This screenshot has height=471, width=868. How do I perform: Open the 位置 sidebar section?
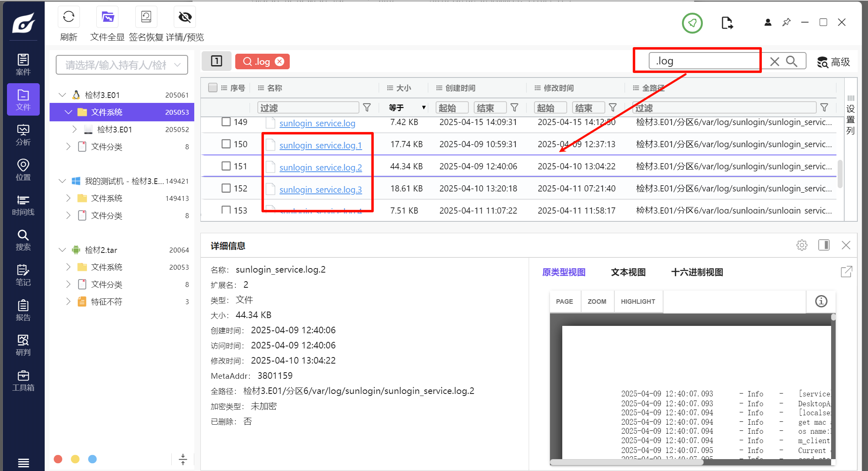coord(23,170)
